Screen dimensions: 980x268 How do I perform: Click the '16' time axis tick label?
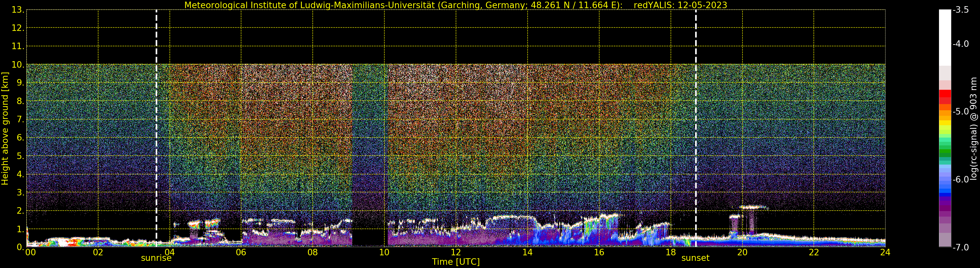(599, 252)
